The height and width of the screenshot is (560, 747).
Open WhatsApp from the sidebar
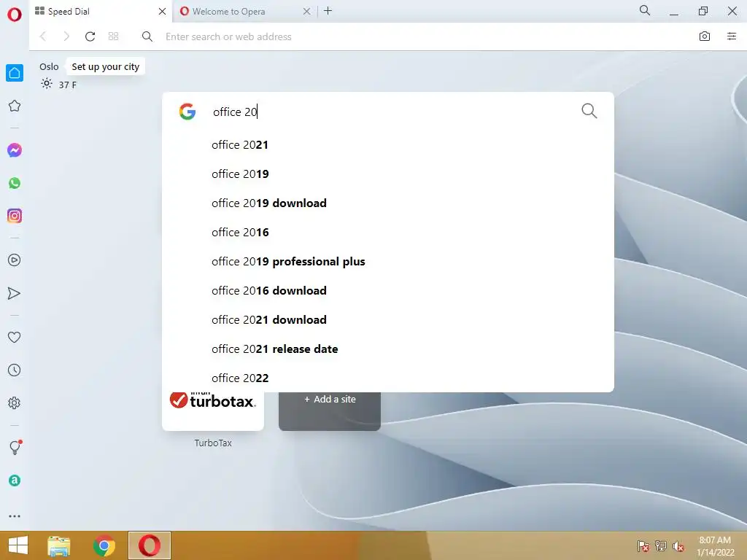click(15, 183)
